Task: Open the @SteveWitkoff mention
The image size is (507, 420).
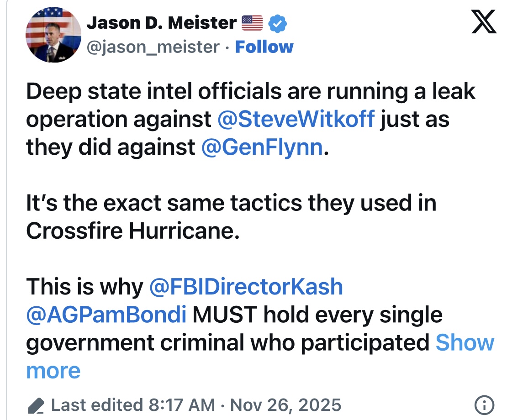Action: tap(296, 119)
